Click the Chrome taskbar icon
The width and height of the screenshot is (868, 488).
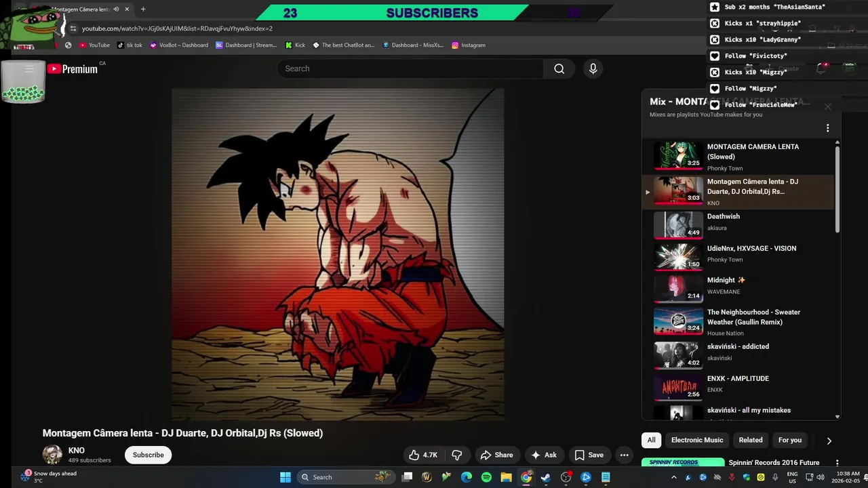[x=526, y=477]
